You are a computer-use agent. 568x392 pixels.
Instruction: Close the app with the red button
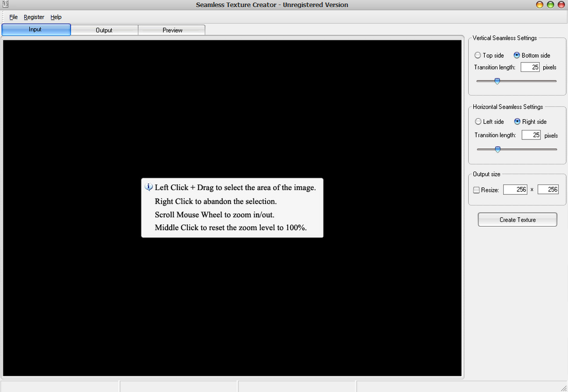click(x=561, y=5)
